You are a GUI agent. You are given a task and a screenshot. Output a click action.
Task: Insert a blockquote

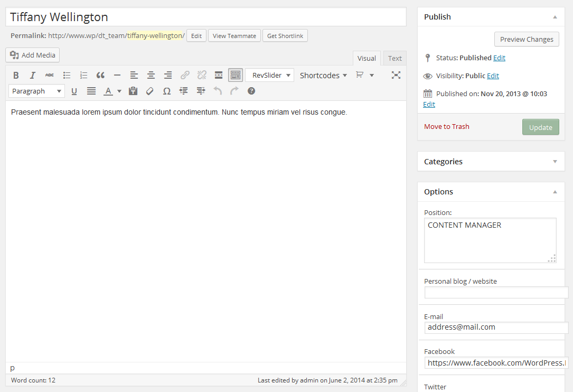click(100, 76)
